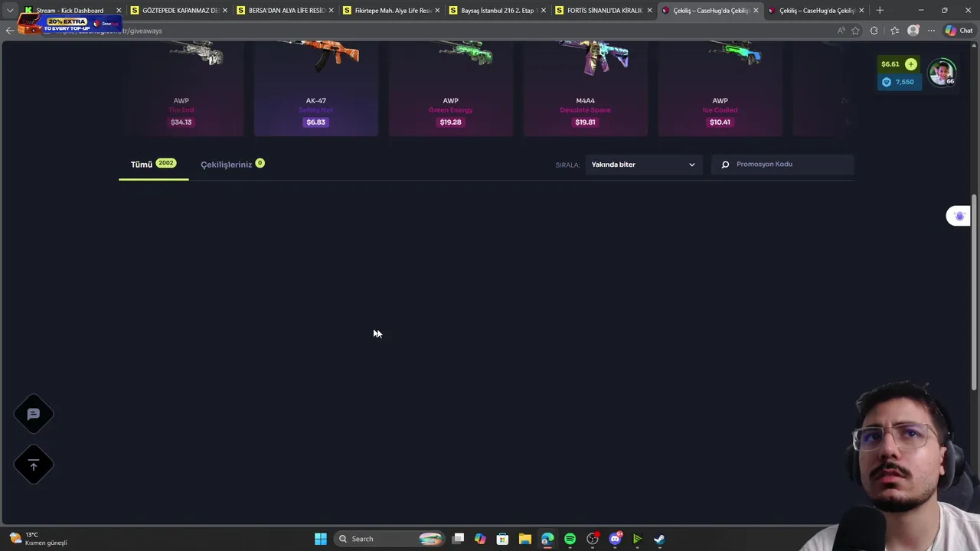
Task: Open Copilot Chat button
Action: [959, 31]
